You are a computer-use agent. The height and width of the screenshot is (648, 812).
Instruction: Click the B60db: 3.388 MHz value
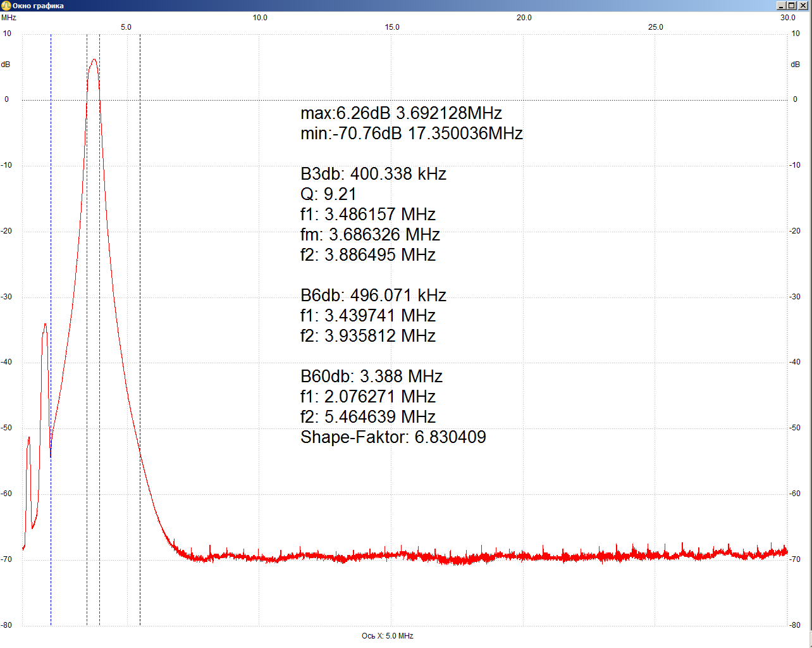(x=371, y=377)
